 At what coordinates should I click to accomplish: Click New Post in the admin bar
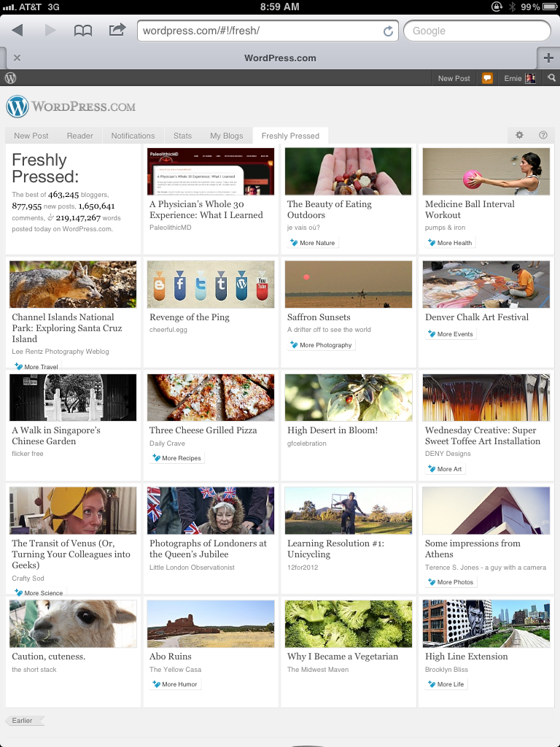[x=454, y=78]
